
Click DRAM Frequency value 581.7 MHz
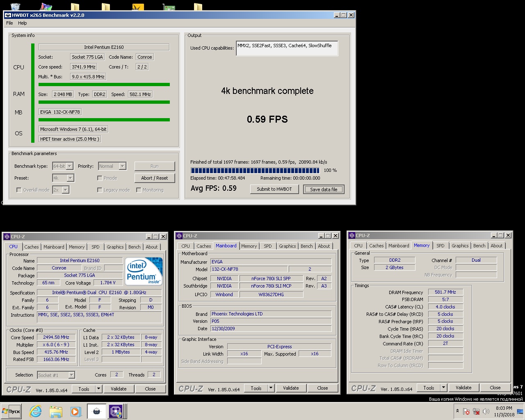(x=445, y=292)
